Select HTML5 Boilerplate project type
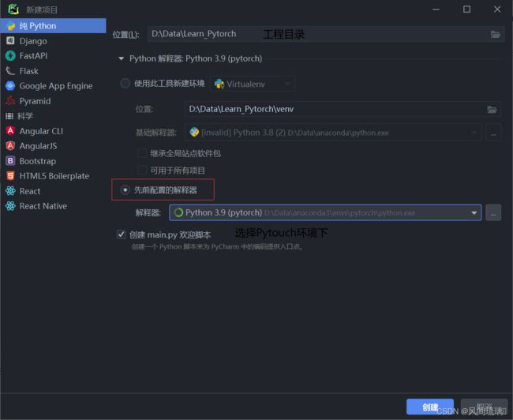The image size is (513, 420). (53, 176)
